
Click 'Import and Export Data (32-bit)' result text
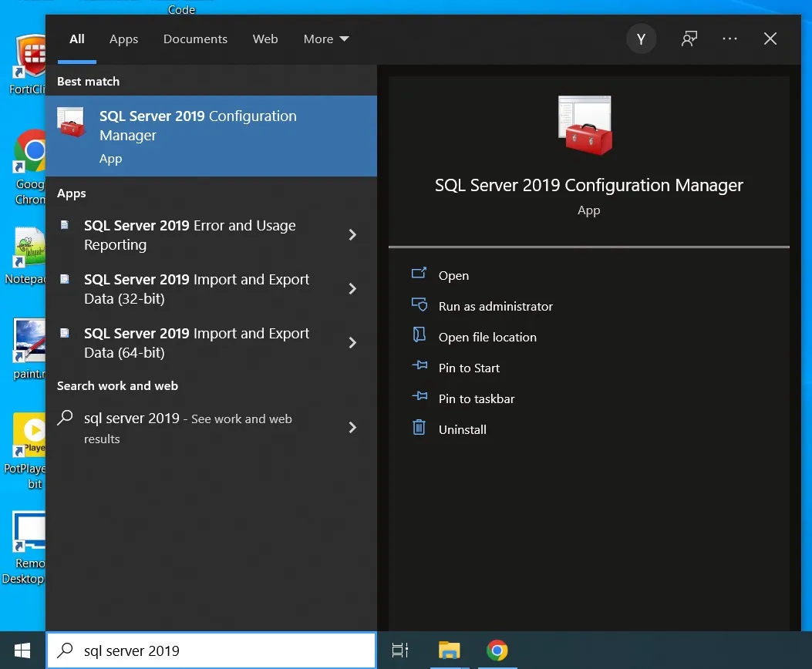[197, 289]
